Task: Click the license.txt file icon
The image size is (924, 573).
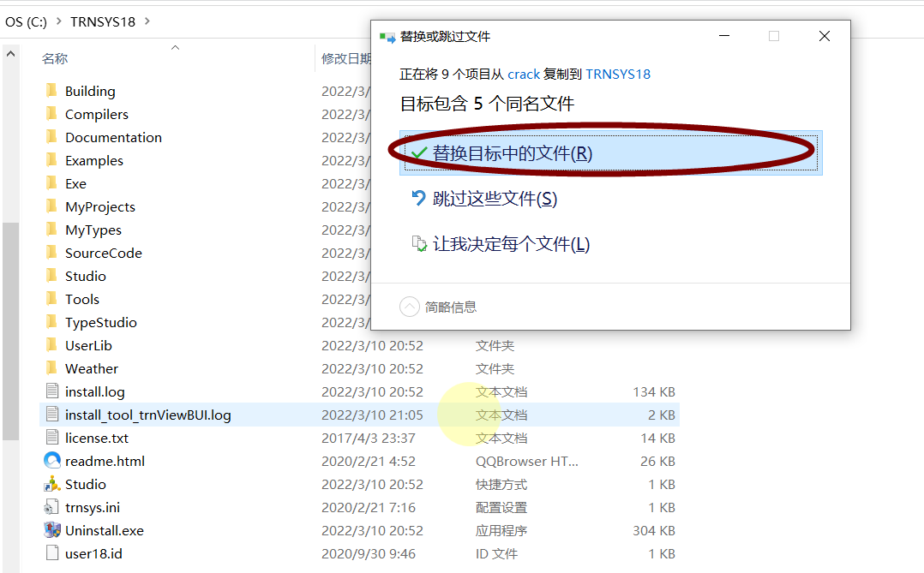Action: pos(52,438)
